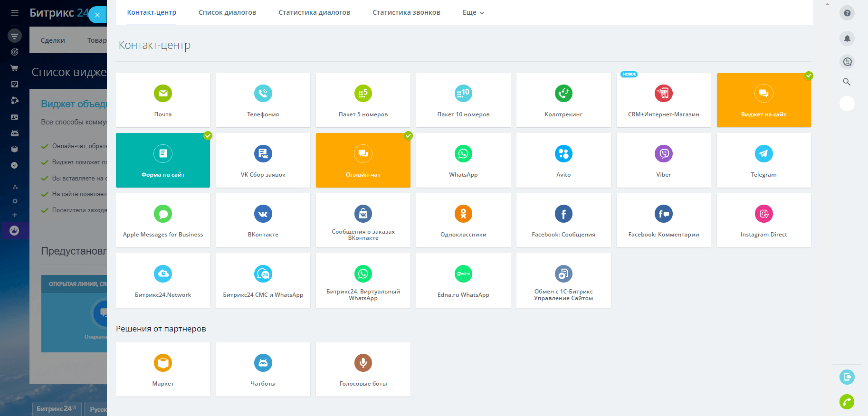This screenshot has height=416, width=868.
Task: Connect the WhatsApp channel tile
Action: pyautogui.click(x=463, y=161)
